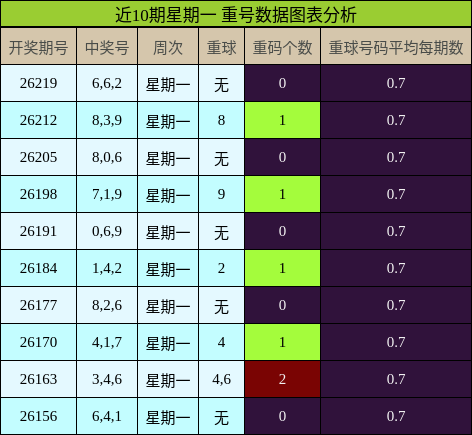
Task: Click winning numbers 8,3,9
Action: [x=107, y=120]
